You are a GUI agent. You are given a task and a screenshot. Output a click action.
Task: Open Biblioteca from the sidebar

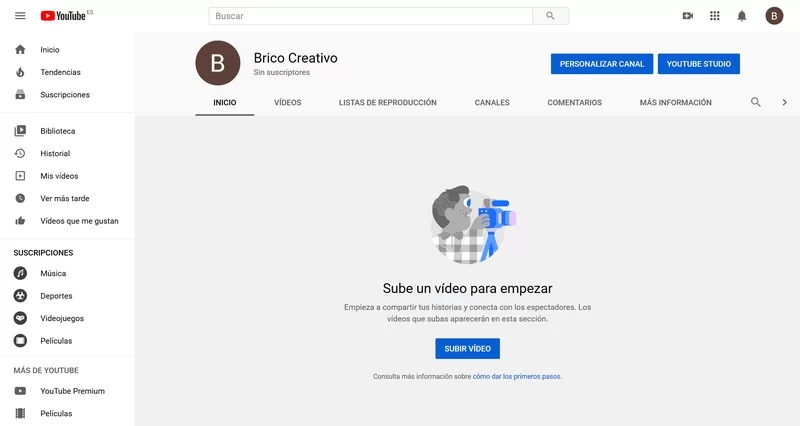coord(67,131)
